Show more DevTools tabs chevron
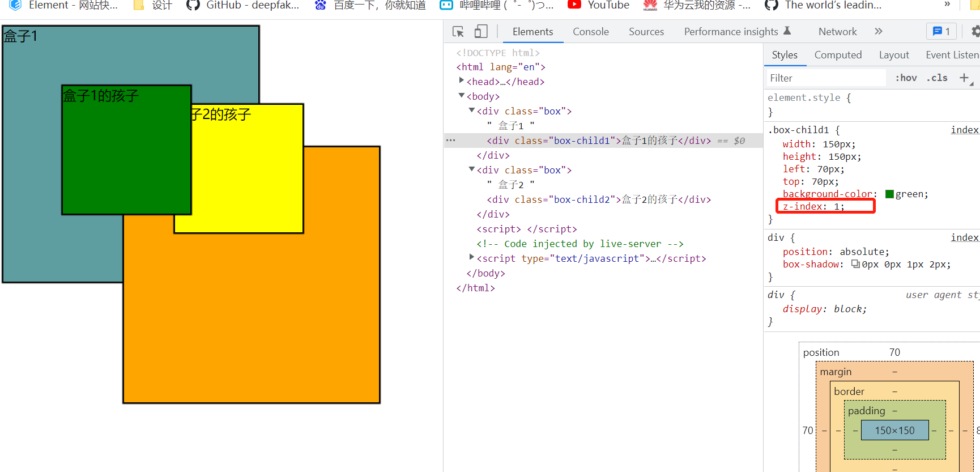Screen dimensions: 980x472 tap(879, 31)
